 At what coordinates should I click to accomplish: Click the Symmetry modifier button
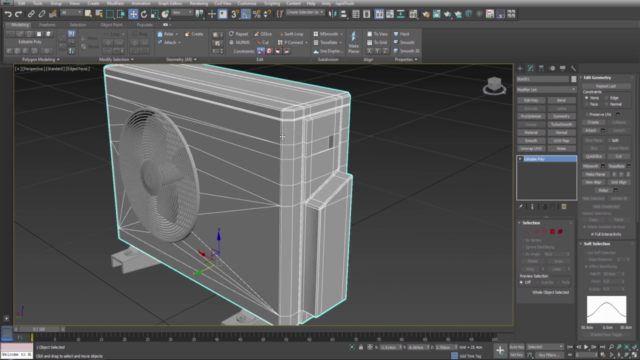coord(561,116)
